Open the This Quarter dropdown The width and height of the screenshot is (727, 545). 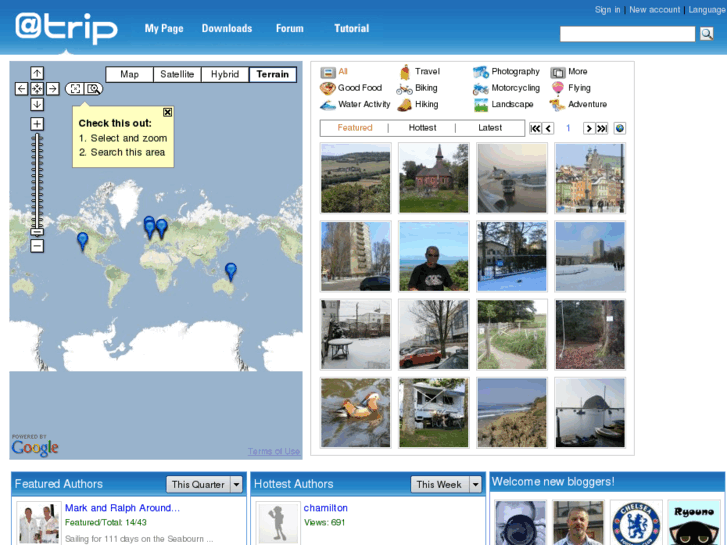204,484
